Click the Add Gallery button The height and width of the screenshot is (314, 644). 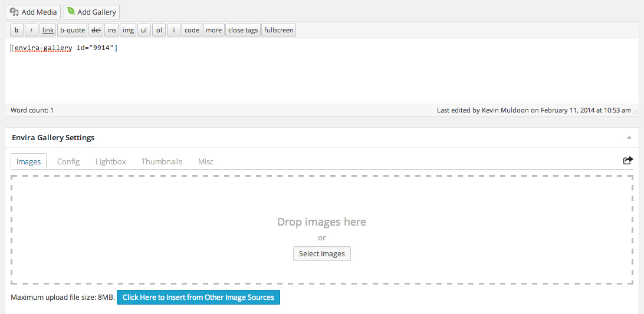[91, 12]
